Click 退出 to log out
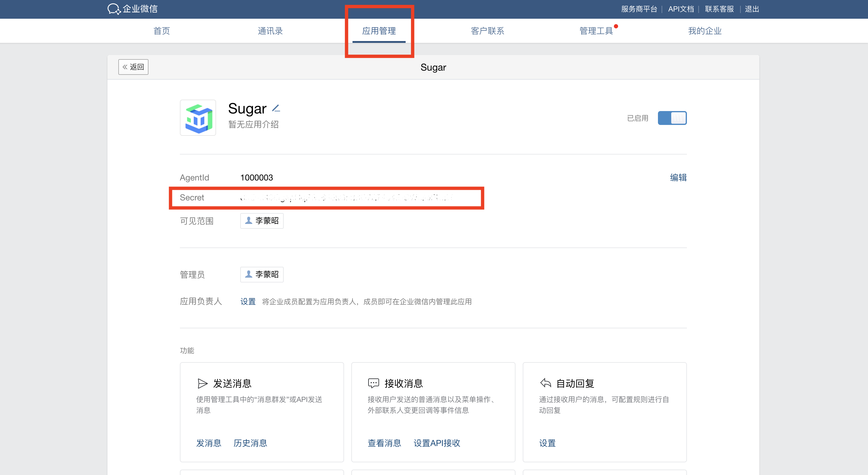868x475 pixels. [x=752, y=9]
